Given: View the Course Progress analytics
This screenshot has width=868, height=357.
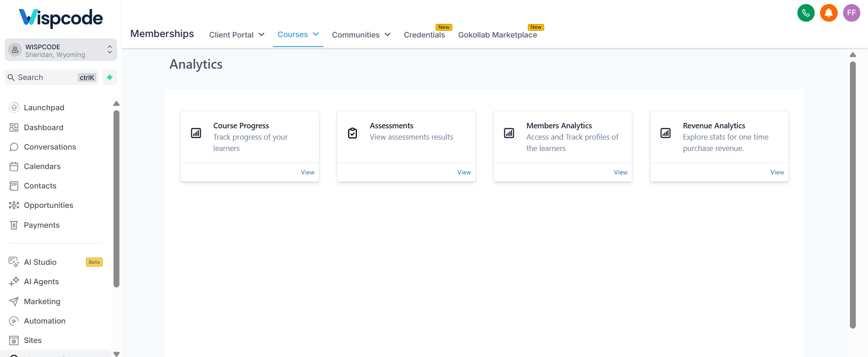Looking at the screenshot, I should pyautogui.click(x=308, y=172).
